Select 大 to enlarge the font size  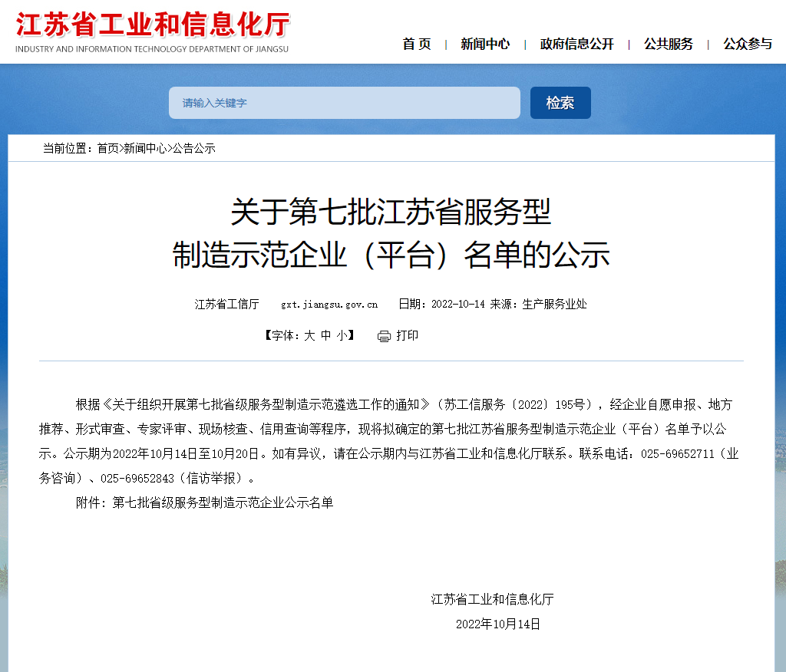point(309,335)
